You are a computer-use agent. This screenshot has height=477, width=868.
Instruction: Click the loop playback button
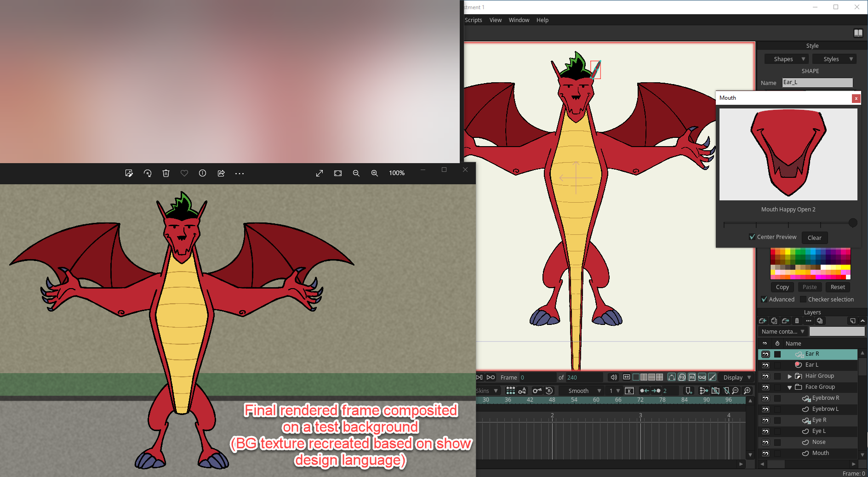tap(491, 377)
